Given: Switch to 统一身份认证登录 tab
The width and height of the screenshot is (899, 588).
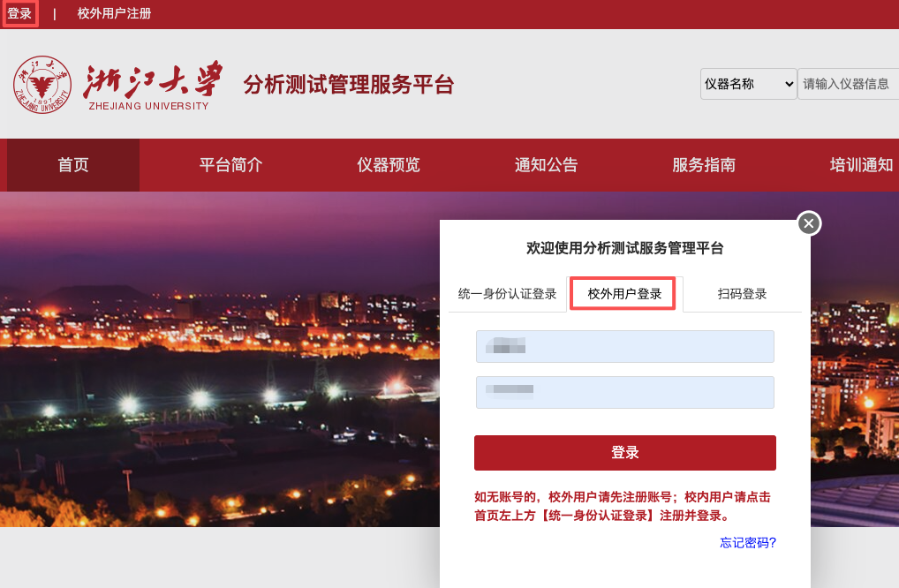Looking at the screenshot, I should (x=508, y=294).
